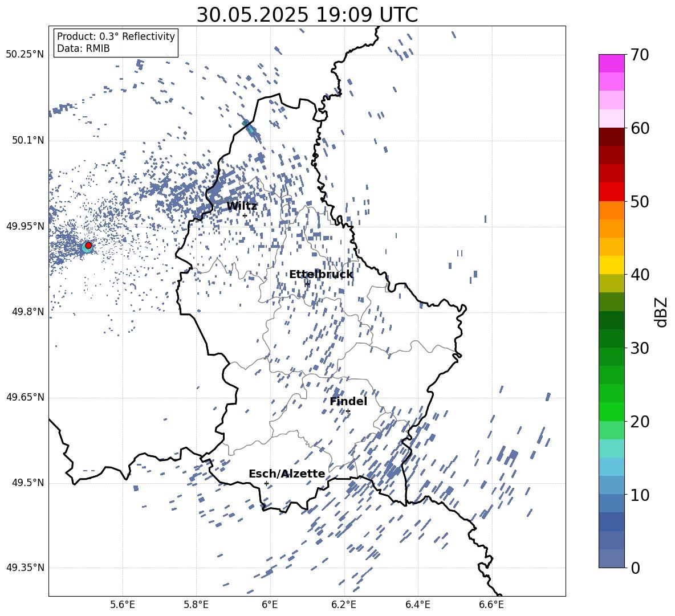Click the Esch/Alzette city label
This screenshot has height=616, width=675.
287,474
